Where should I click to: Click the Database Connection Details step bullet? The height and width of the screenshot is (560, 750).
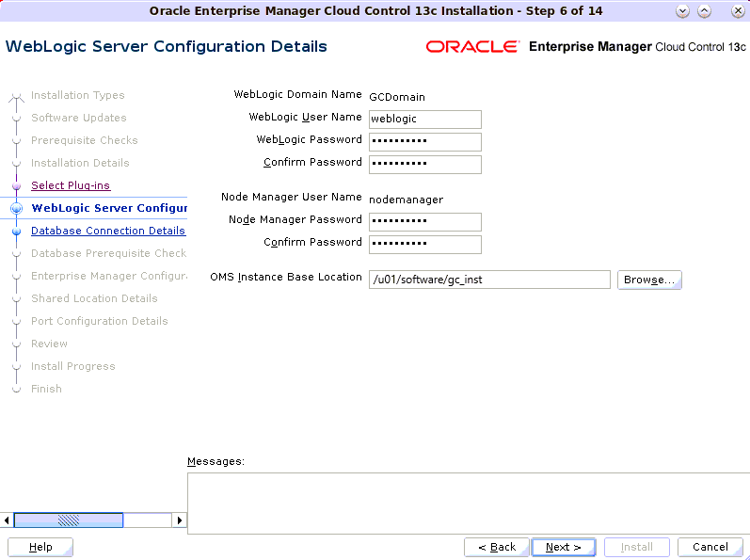click(16, 231)
